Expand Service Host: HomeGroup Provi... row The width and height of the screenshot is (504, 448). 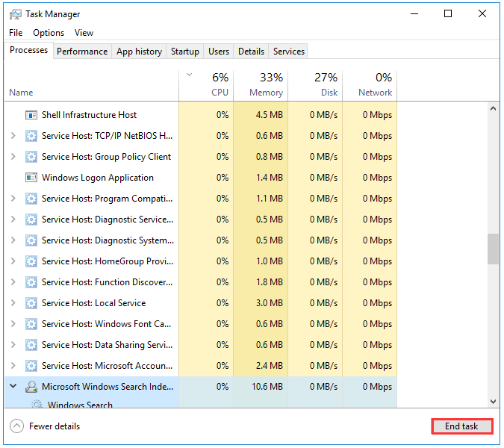click(13, 261)
